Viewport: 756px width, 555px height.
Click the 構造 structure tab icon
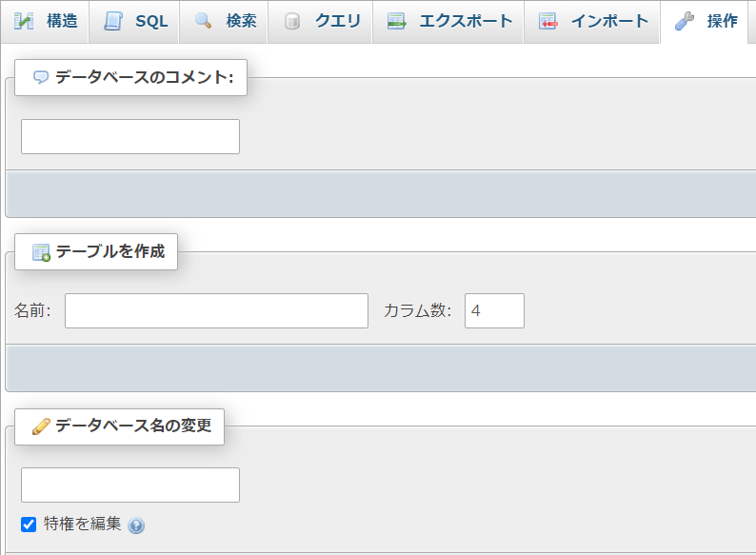coord(24,21)
